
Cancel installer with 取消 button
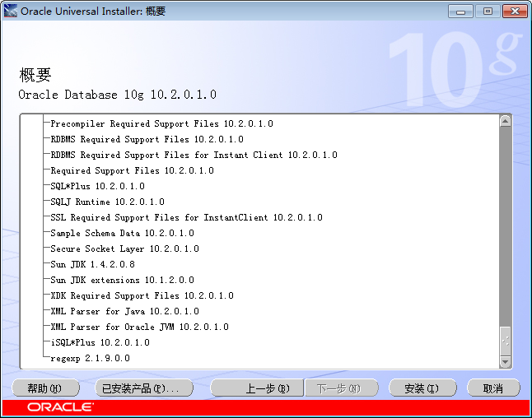tap(493, 388)
